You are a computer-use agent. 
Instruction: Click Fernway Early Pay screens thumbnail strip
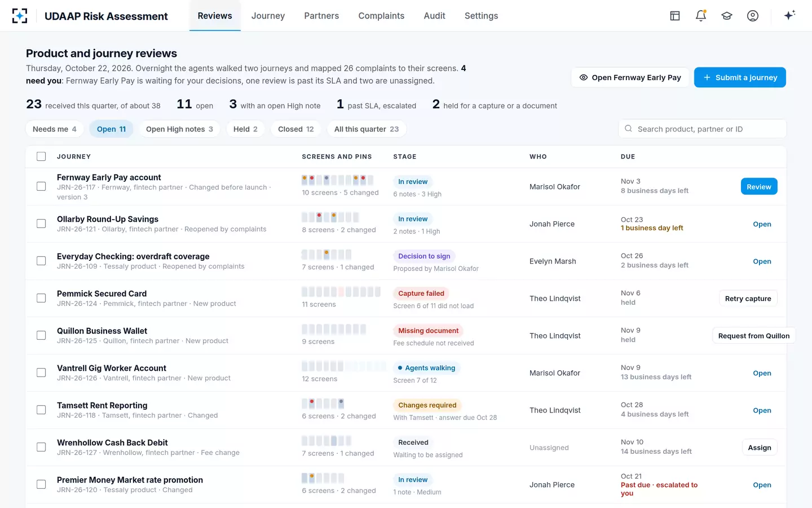(x=338, y=180)
